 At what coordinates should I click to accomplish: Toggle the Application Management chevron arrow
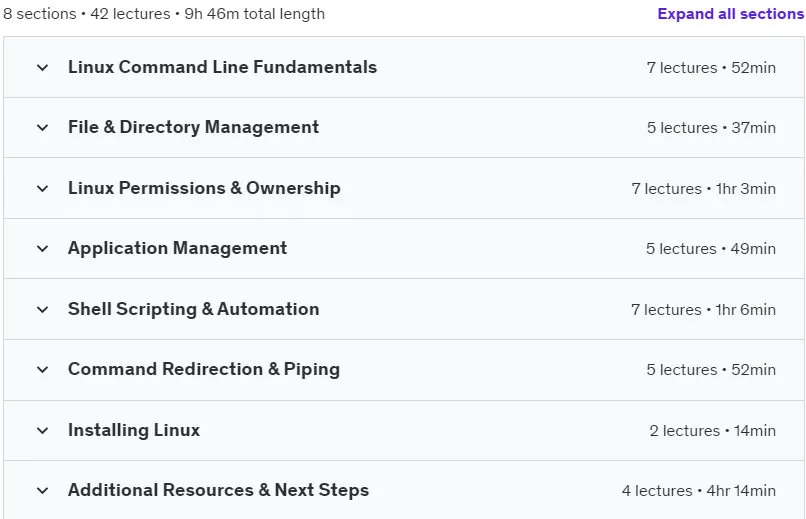43,249
